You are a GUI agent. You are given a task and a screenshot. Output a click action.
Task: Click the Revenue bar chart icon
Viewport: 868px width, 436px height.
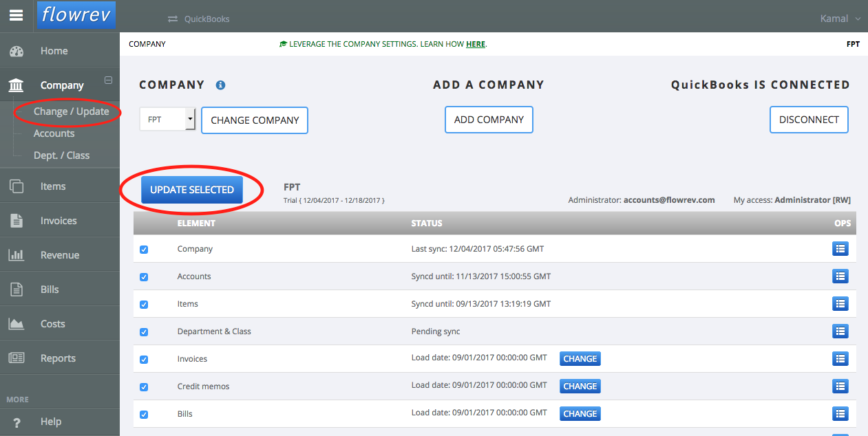[17, 255]
